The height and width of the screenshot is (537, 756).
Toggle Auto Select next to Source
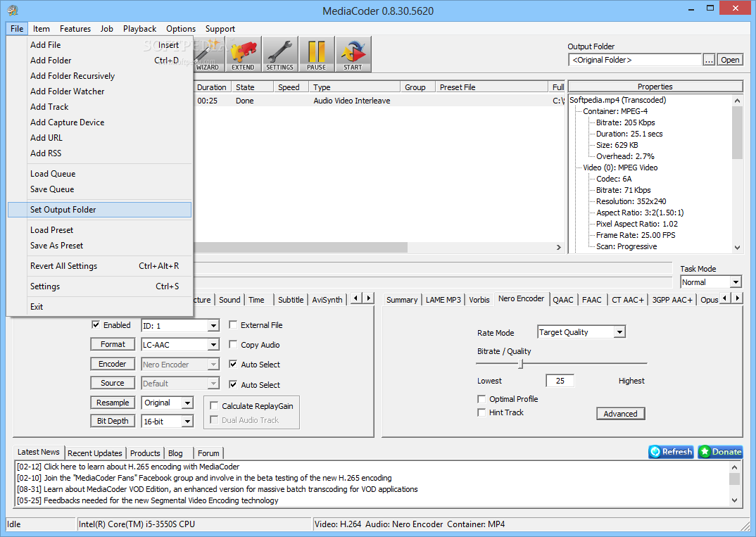pyautogui.click(x=233, y=385)
